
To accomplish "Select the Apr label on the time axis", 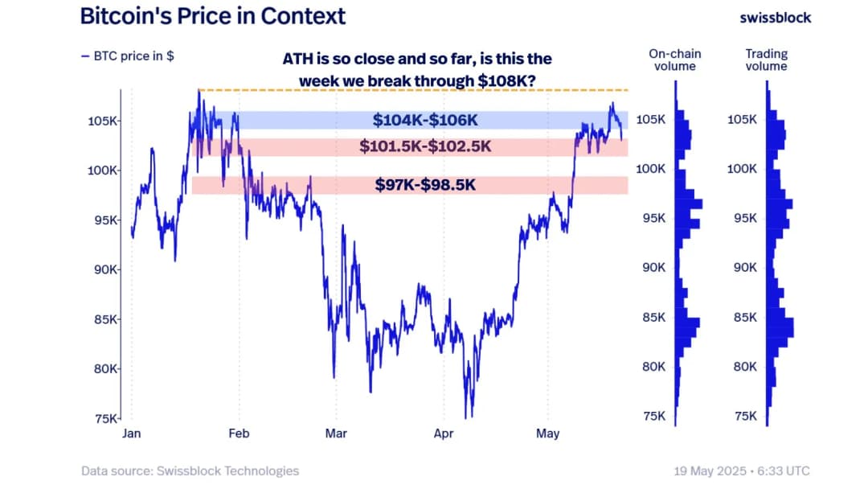I will coord(444,434).
